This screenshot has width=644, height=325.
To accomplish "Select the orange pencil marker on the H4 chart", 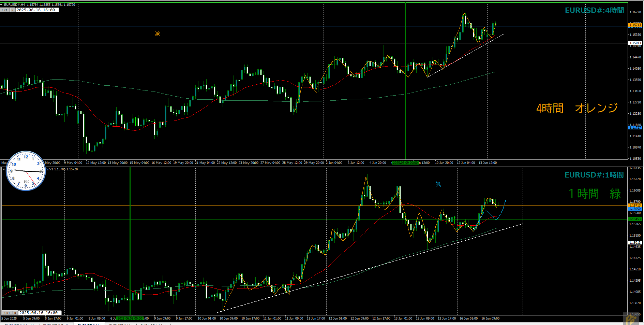I will (x=158, y=33).
